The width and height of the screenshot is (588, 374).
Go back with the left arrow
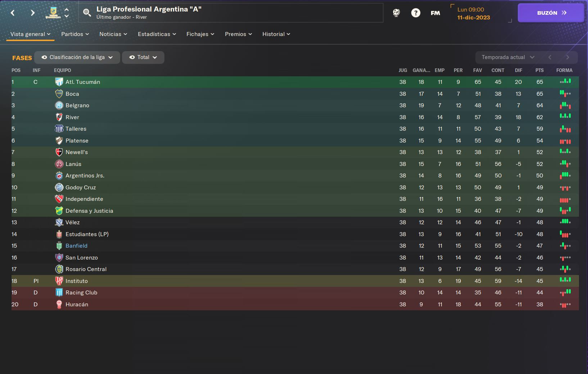click(13, 13)
